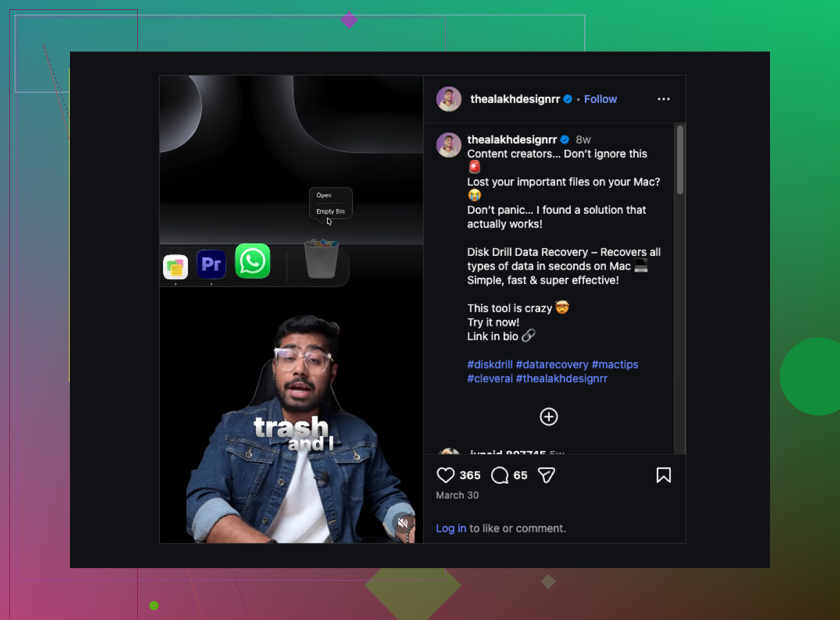
Task: Like the post with the heart icon
Action: (x=445, y=475)
